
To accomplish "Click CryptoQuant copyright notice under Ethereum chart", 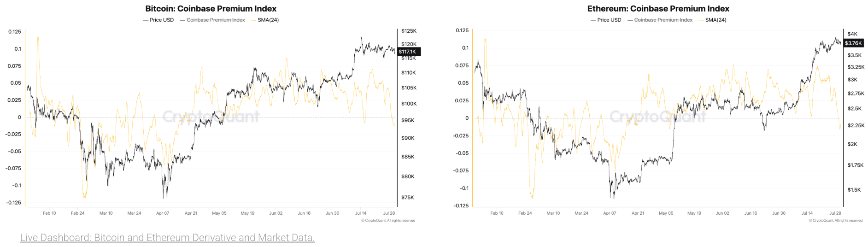I will pos(835,220).
